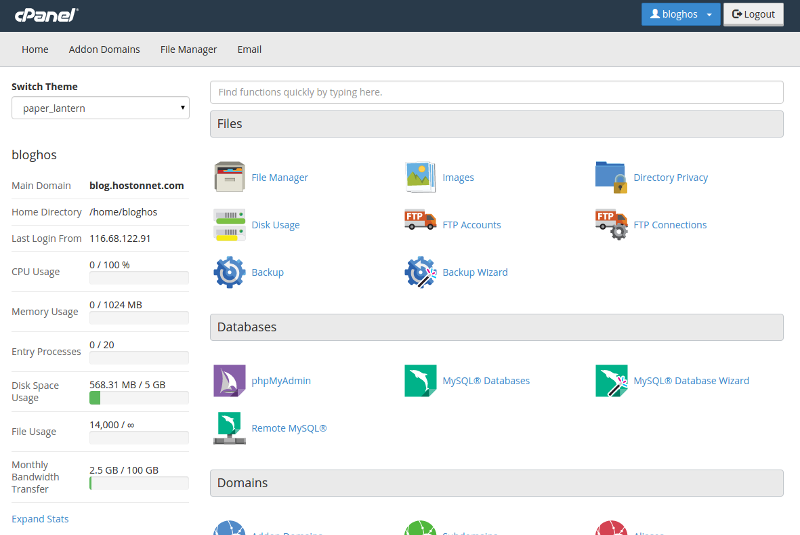Open MySQL® Database Wizard link
This screenshot has height=535, width=800.
click(691, 381)
